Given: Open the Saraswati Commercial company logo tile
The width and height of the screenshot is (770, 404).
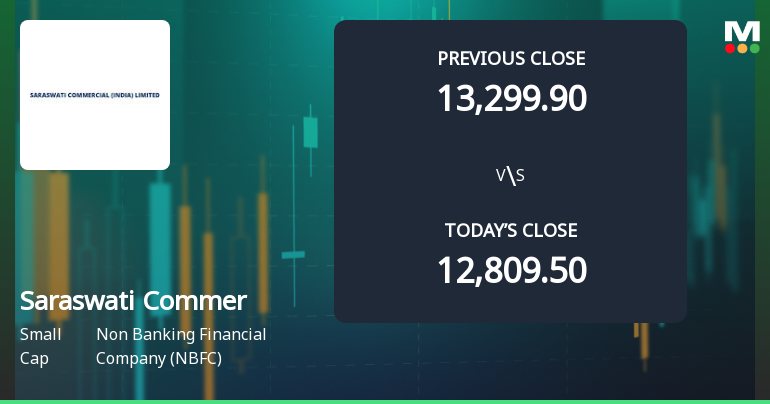Looking at the screenshot, I should pyautogui.click(x=95, y=95).
